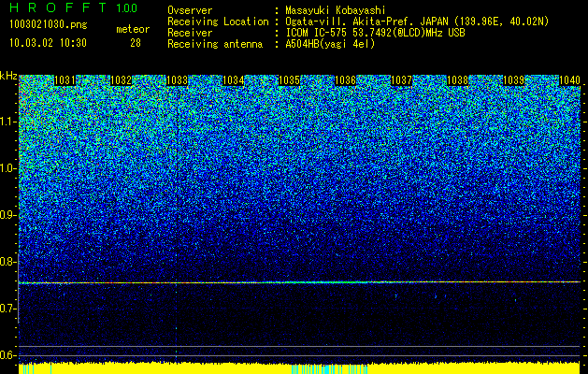Click the cyan burst marks in yellow bar
588x374 pixels.
pos(329,369)
